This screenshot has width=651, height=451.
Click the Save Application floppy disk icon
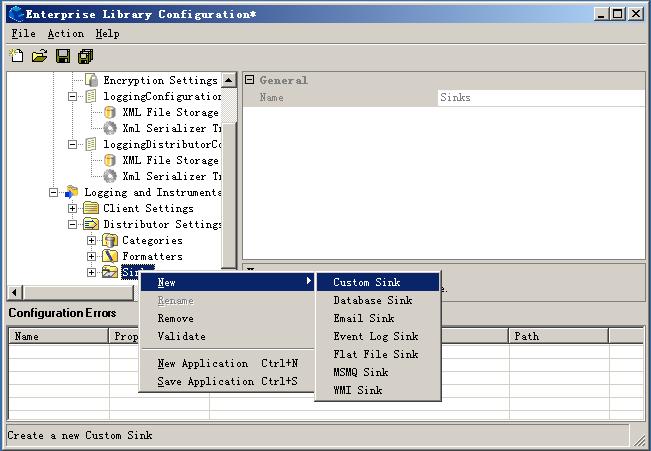tap(63, 56)
